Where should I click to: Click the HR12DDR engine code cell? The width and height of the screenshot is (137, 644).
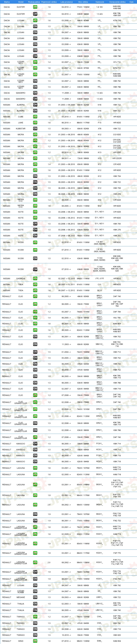117,159
